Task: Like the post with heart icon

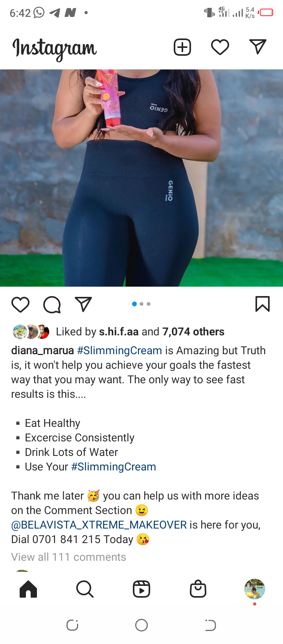Action: pos(20,304)
